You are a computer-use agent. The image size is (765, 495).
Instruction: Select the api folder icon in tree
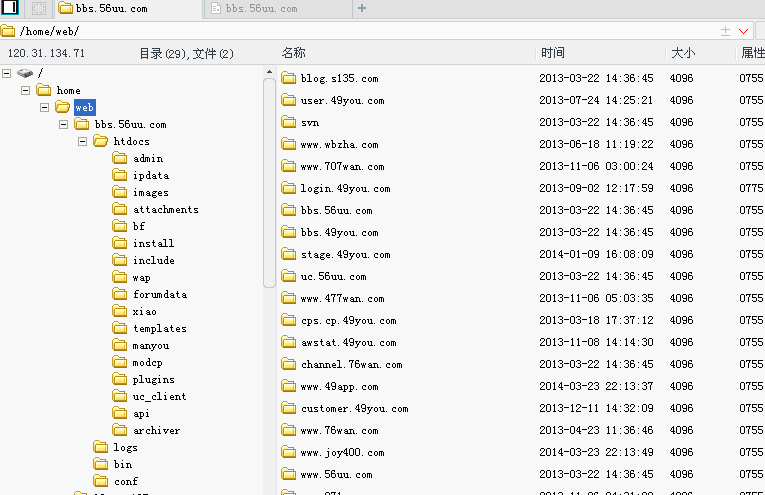120,413
